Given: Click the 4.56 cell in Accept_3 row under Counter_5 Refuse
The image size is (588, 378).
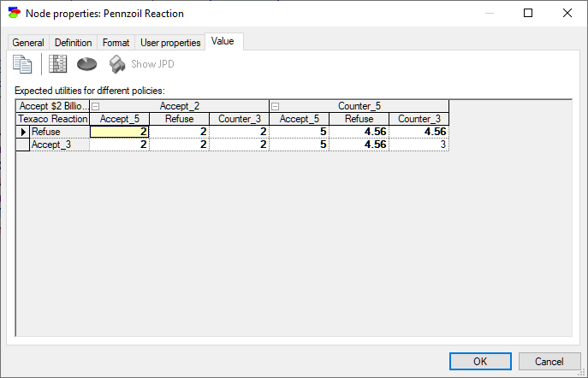Looking at the screenshot, I should point(359,145).
